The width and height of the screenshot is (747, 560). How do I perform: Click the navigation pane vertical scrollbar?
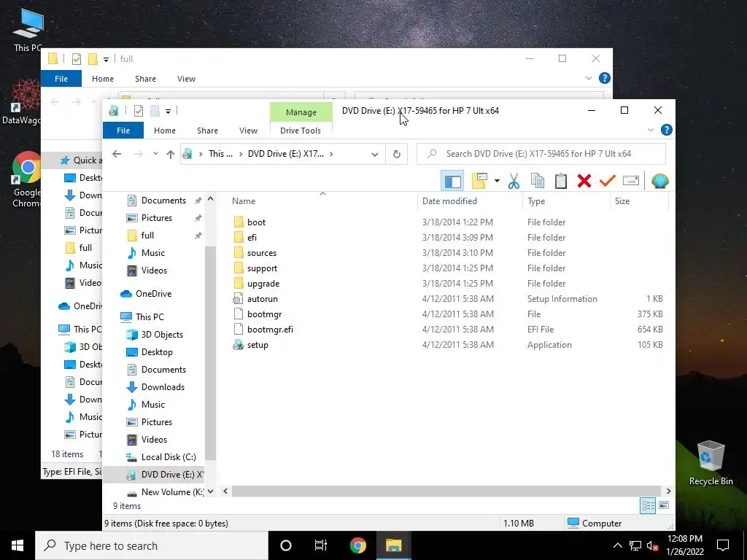210,352
